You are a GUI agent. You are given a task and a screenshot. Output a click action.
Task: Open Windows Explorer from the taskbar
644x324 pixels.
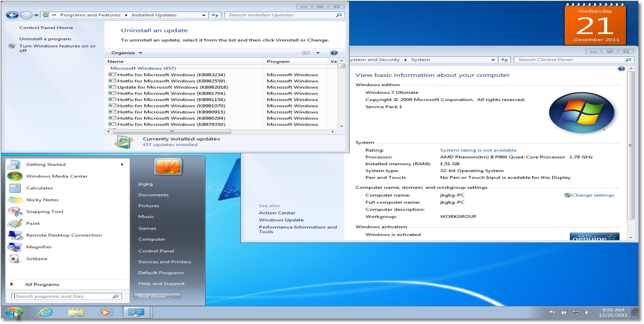[x=76, y=312]
